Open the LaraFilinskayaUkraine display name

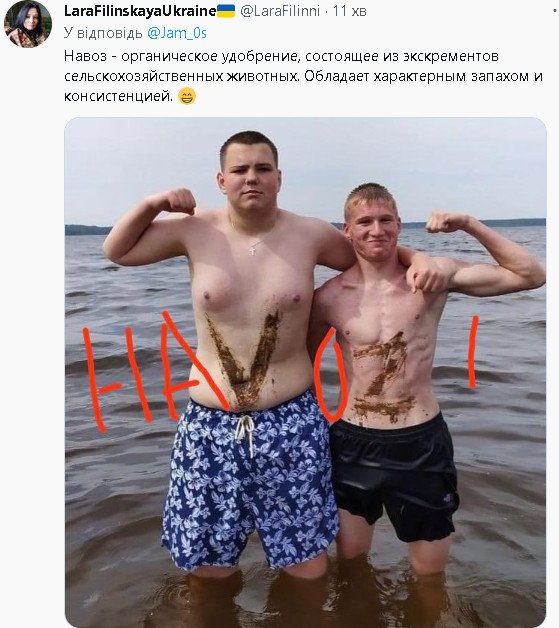[x=140, y=11]
